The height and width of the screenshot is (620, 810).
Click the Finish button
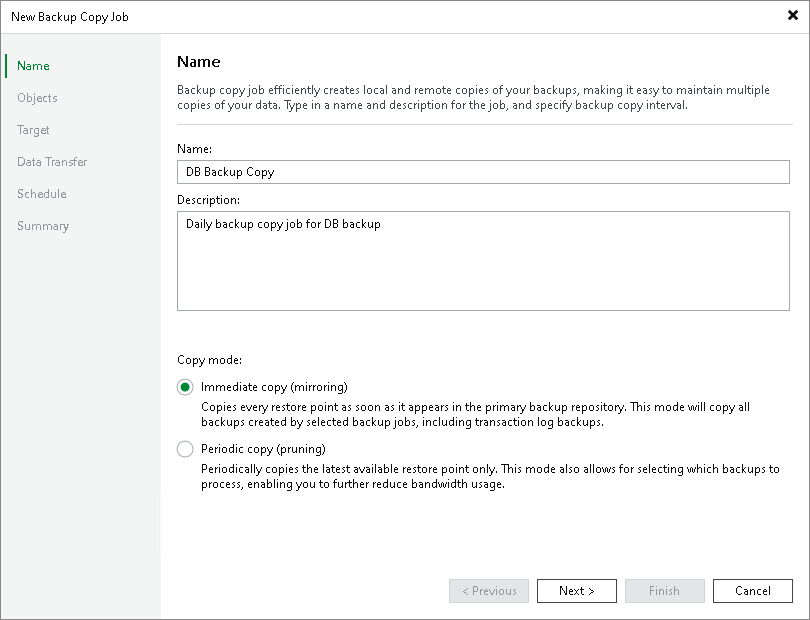[x=664, y=590]
